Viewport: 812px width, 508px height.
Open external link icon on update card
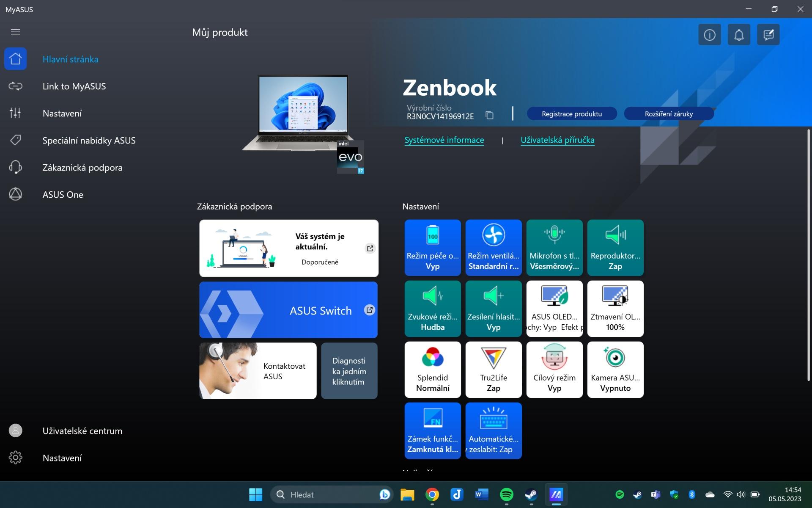(x=370, y=248)
